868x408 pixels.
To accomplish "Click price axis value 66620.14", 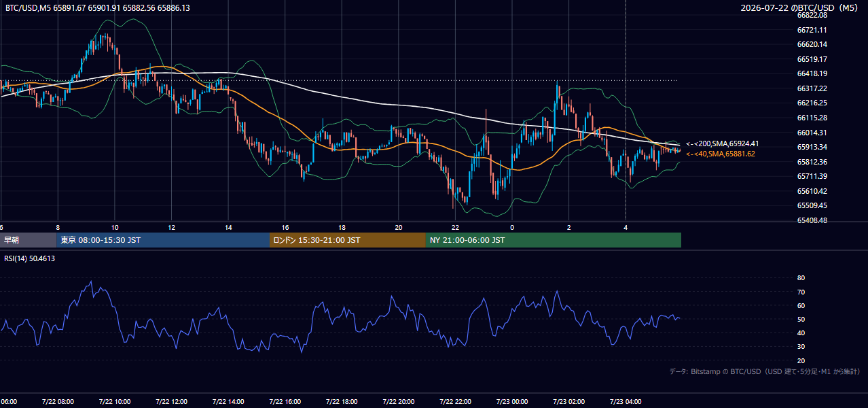I will tap(812, 44).
